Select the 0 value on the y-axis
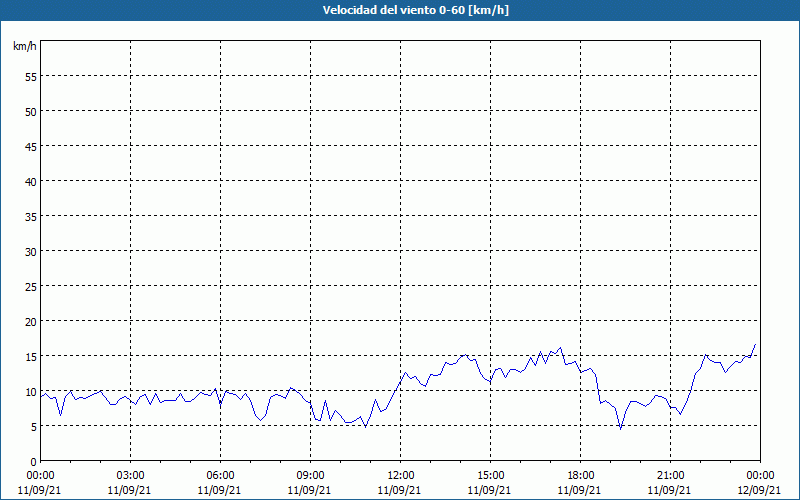 34,462
